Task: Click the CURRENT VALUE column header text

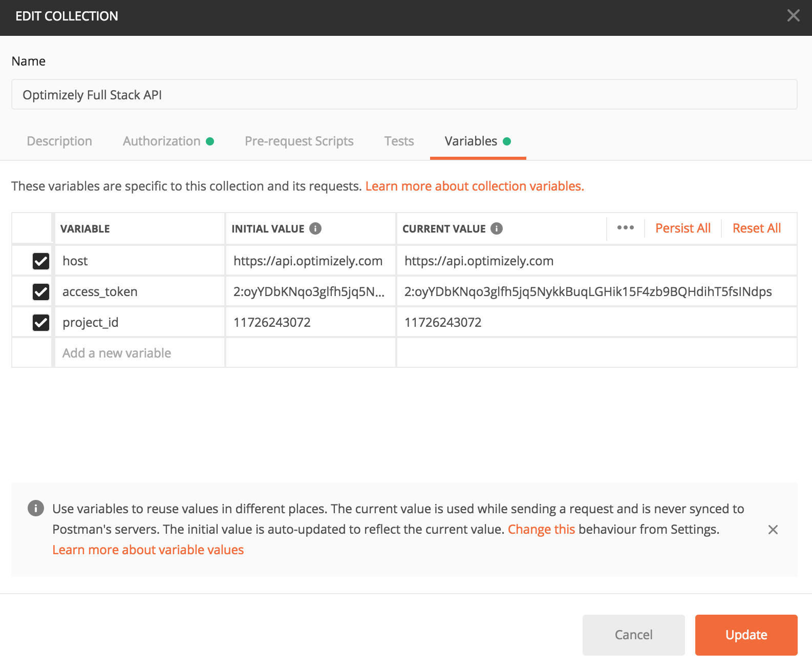Action: tap(444, 229)
